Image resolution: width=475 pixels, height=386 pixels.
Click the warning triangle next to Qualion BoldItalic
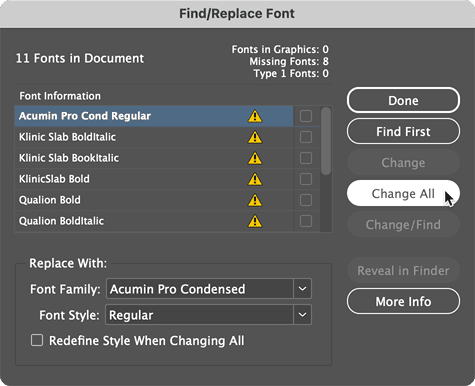[x=255, y=221]
